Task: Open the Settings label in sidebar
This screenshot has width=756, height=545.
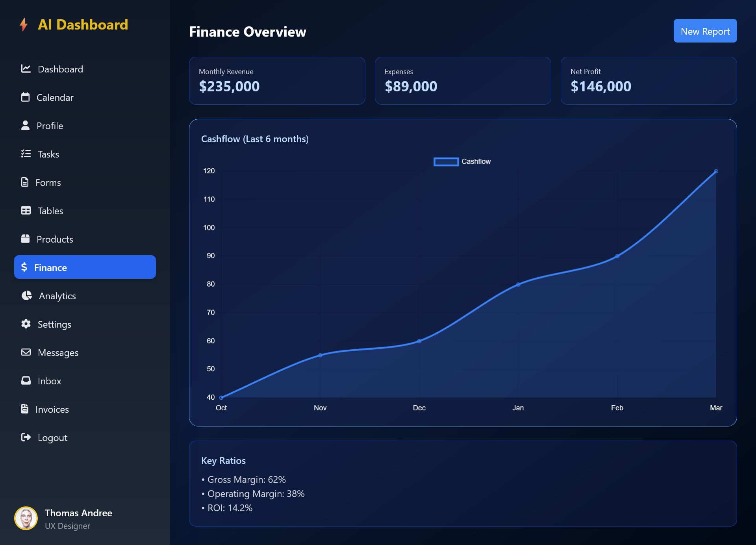Action: pyautogui.click(x=54, y=324)
